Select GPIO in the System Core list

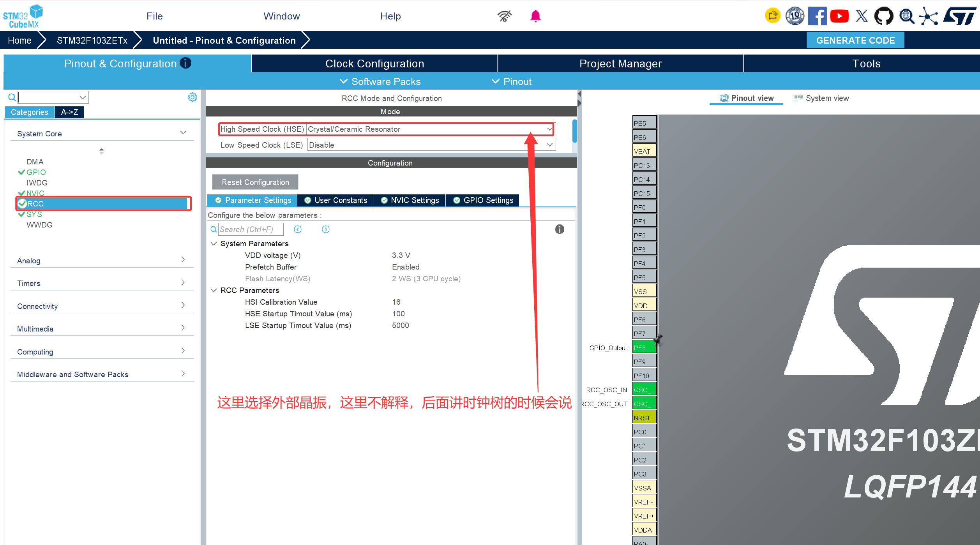coord(36,172)
